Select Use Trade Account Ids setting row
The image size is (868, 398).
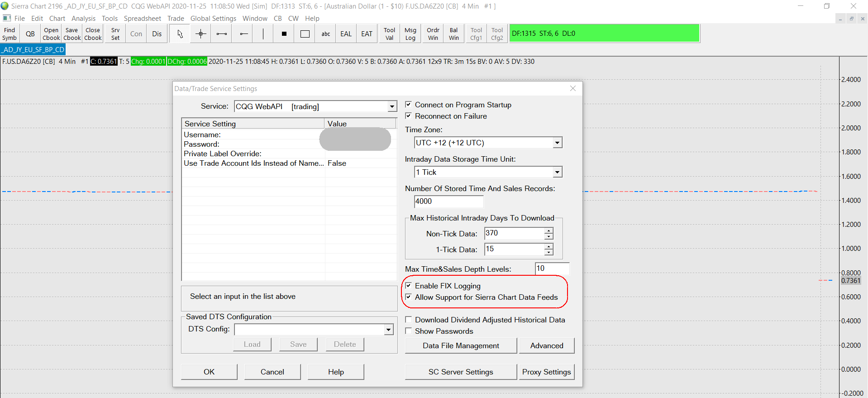289,163
